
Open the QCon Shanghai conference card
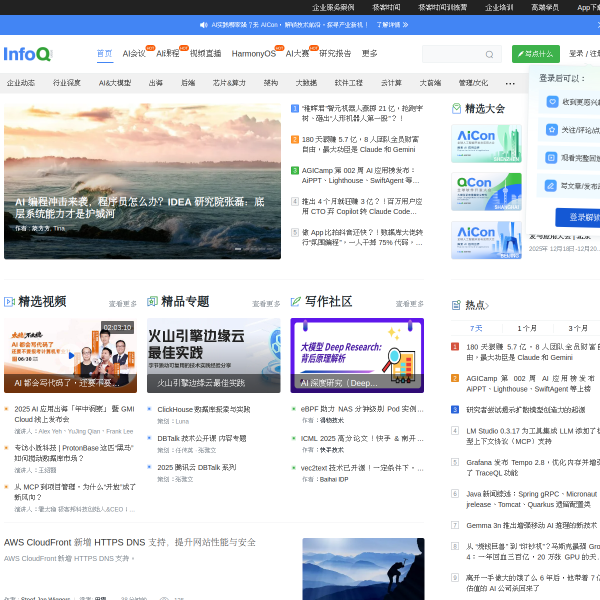[486, 192]
